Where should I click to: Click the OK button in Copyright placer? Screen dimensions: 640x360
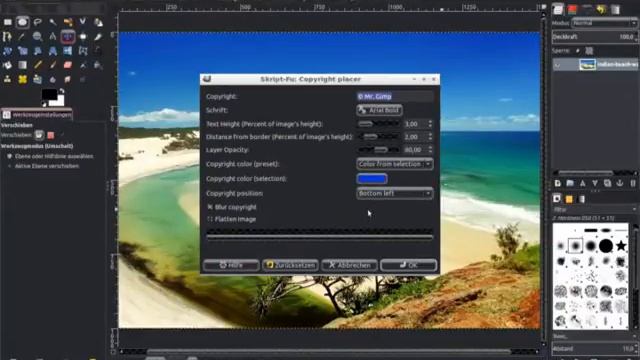(408, 265)
